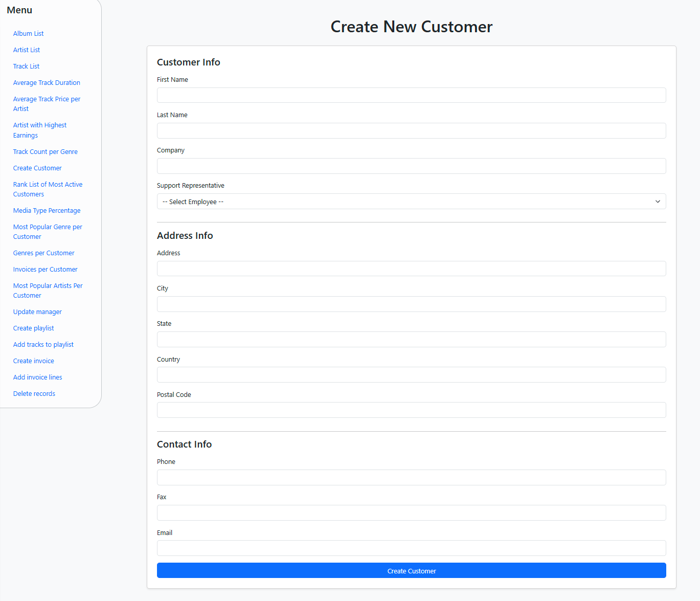Click the First Name input field

(x=411, y=95)
